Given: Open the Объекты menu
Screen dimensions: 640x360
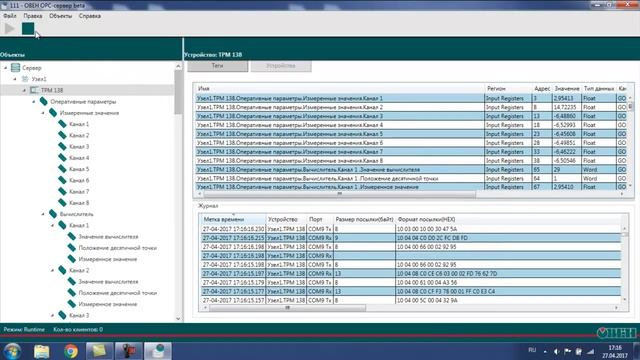Looking at the screenshot, I should pyautogui.click(x=60, y=16).
